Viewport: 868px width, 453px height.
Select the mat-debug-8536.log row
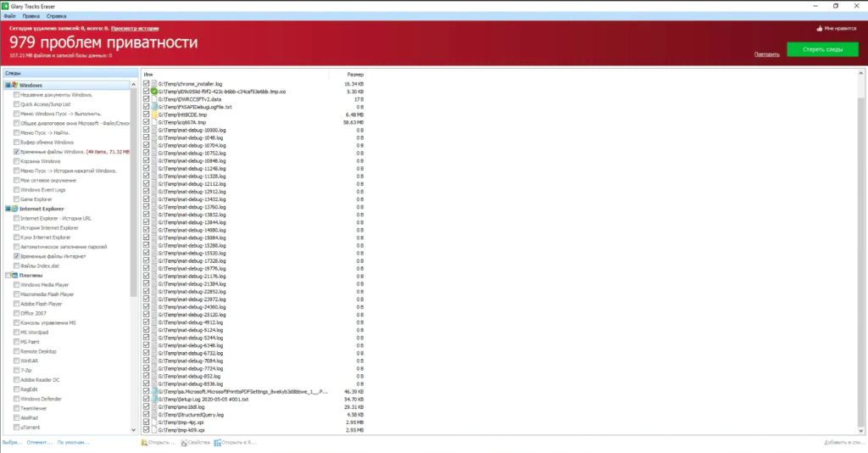(x=253, y=383)
